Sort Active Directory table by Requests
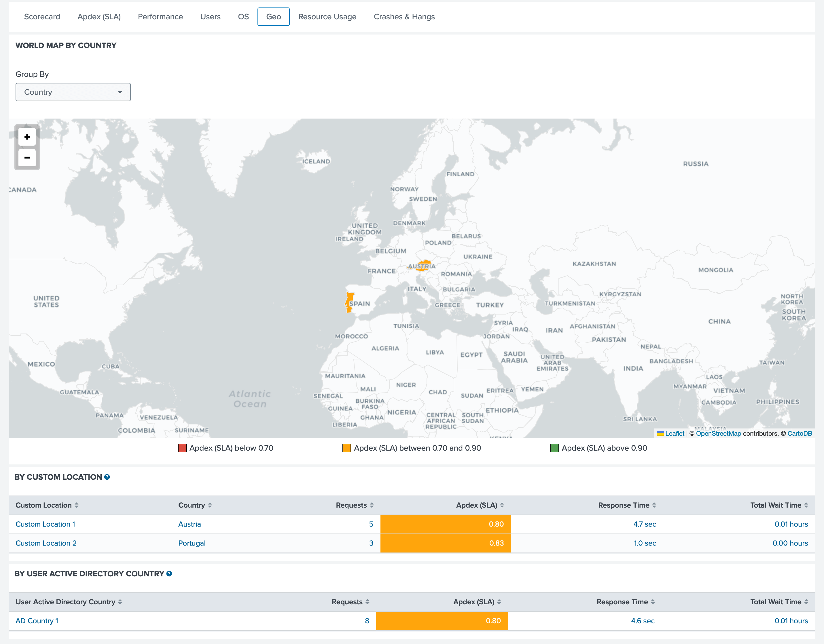 coord(368,602)
